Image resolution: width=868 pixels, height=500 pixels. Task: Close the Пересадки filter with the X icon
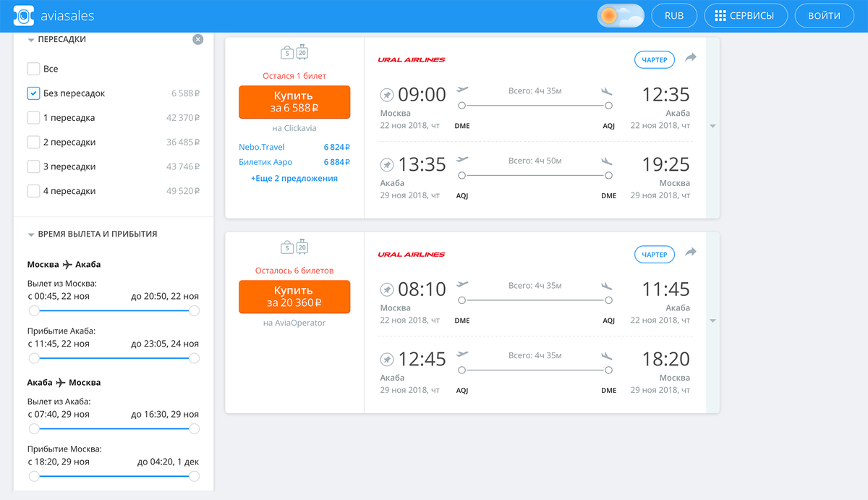point(198,40)
